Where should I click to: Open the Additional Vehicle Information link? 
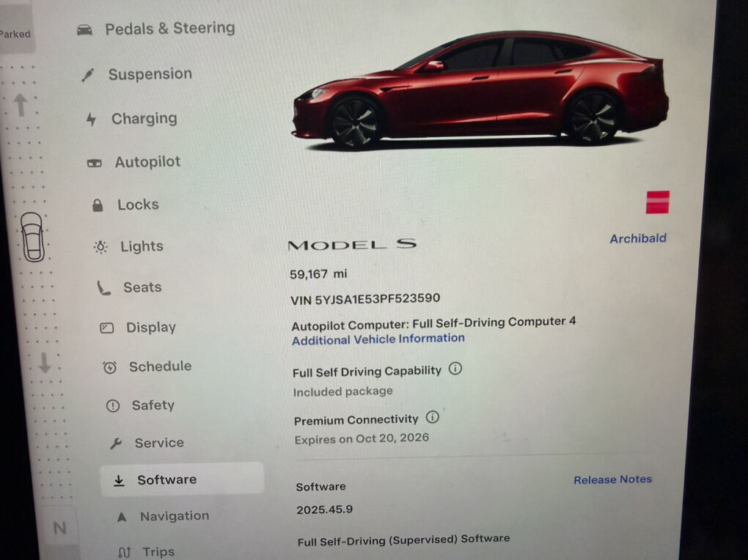pos(378,339)
